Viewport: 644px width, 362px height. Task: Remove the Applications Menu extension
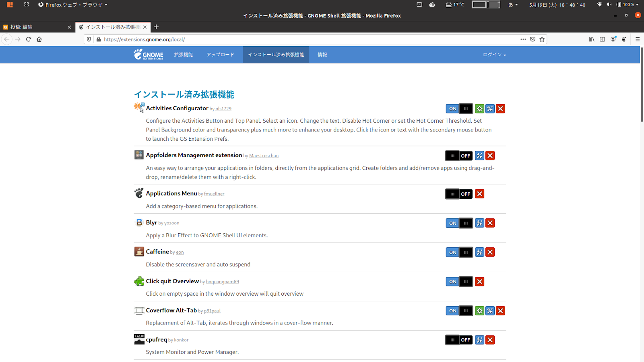(x=479, y=194)
